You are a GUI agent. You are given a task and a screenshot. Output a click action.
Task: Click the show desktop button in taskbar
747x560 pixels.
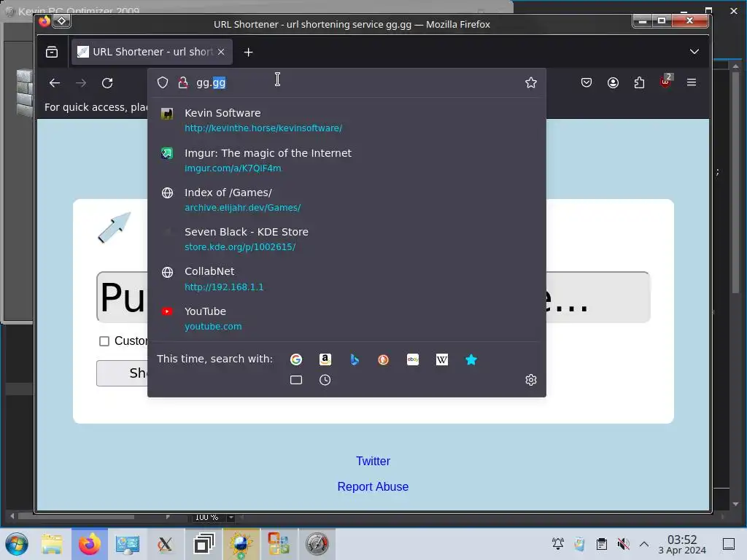[729, 544]
